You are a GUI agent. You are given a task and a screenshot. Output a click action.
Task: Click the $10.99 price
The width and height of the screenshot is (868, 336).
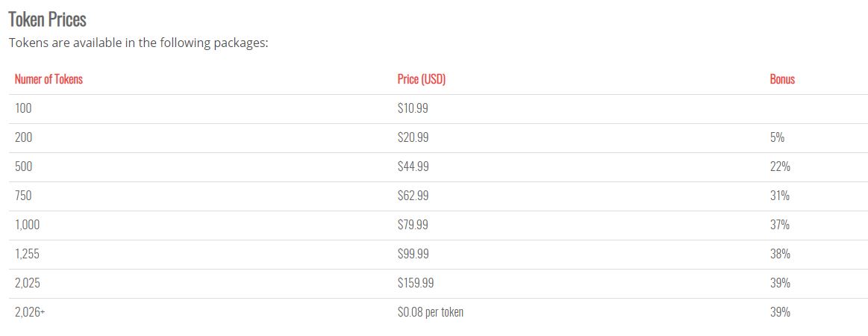413,108
